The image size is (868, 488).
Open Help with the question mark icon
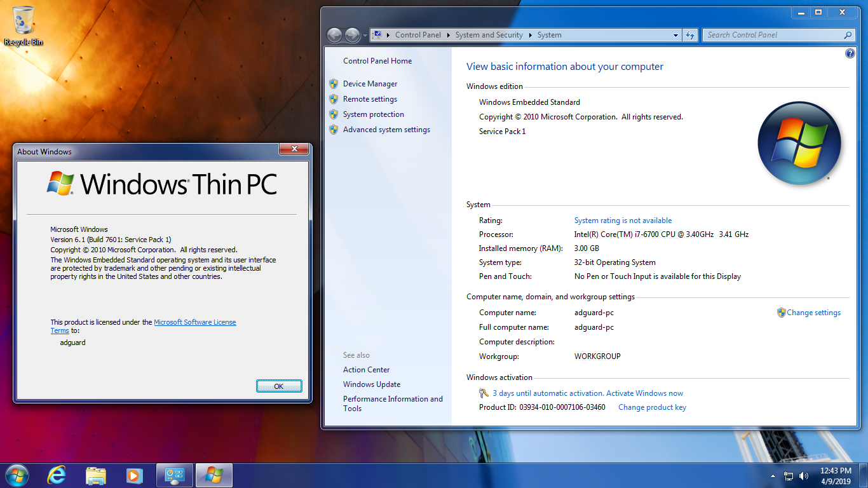pos(850,54)
